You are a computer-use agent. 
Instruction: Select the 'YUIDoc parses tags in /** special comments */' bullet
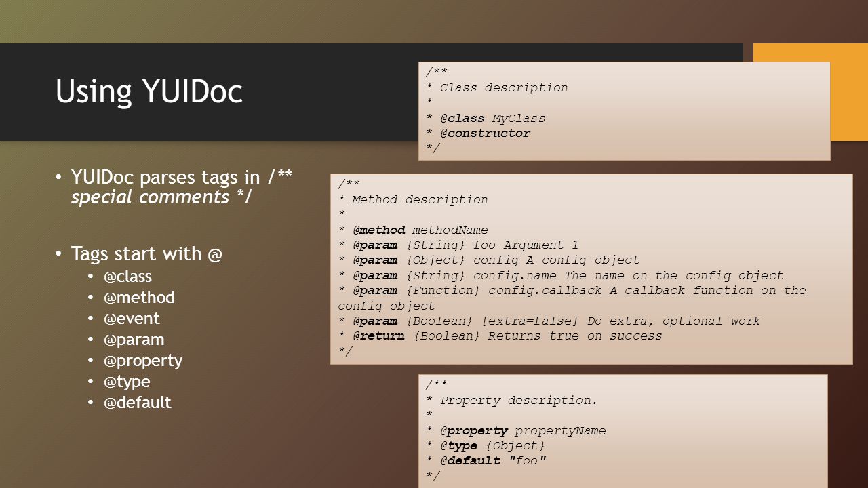click(x=182, y=187)
